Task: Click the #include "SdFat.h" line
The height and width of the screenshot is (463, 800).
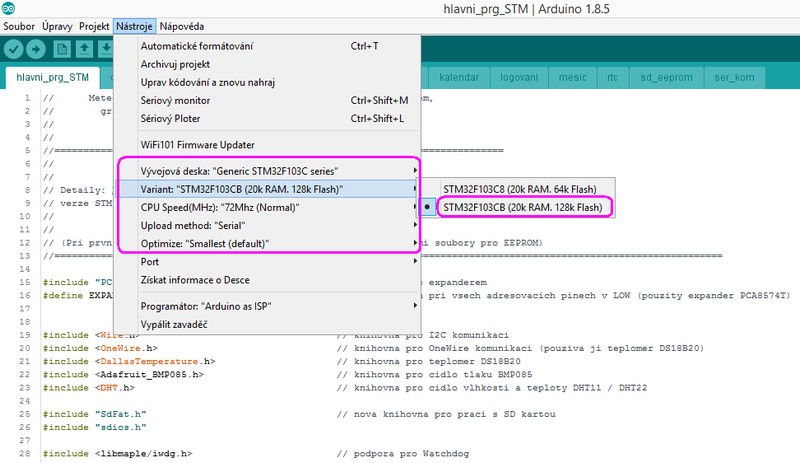Action: 95,414
